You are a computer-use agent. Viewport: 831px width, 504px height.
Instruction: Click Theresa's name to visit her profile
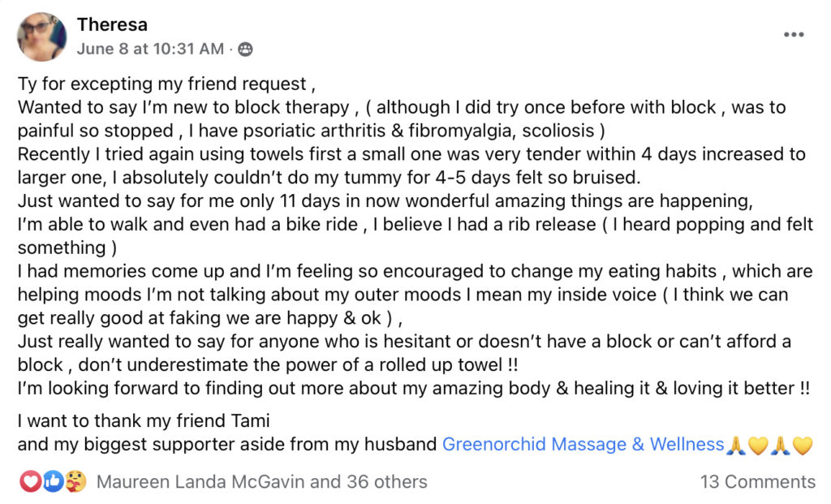[x=113, y=24]
